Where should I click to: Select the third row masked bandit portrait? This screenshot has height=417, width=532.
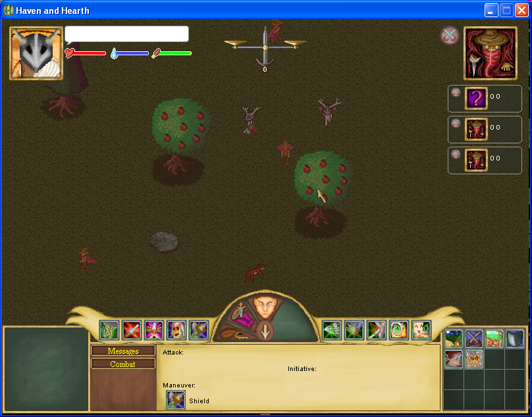click(x=476, y=160)
